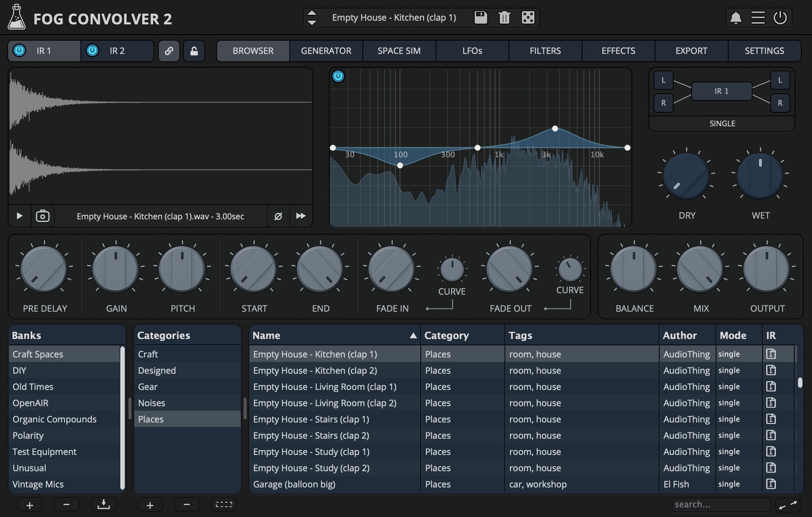The height and width of the screenshot is (517, 812).
Task: Step to the next preset with the down arrow
Action: pos(312,23)
